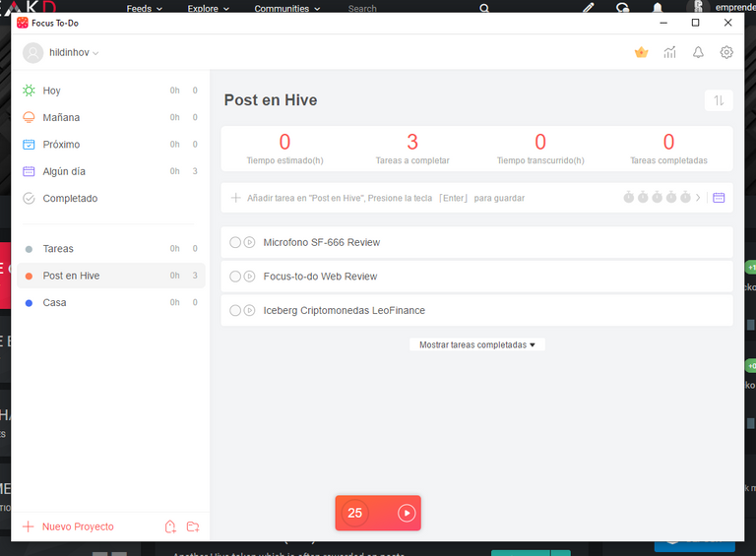Open Feeds menu in background browser
Viewport: 756px width, 556px height.
[x=144, y=8]
